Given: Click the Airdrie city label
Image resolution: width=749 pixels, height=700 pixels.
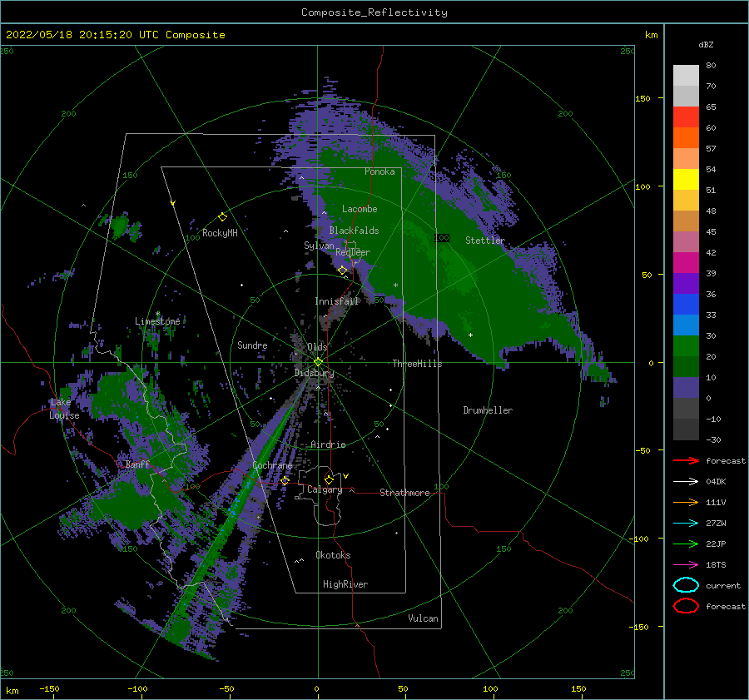Looking at the screenshot, I should (328, 444).
